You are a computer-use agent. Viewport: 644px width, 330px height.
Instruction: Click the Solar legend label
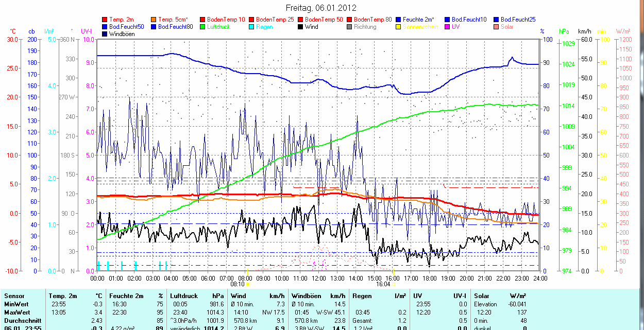point(507,27)
